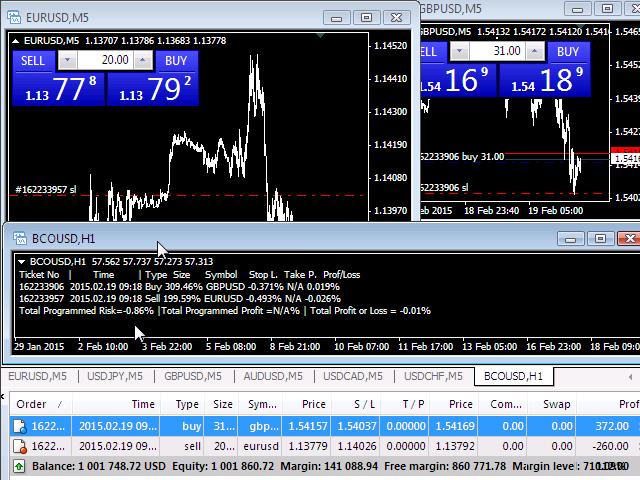The image size is (640, 480).
Task: Click the GBPUSD volume field showing 31.00
Action: 497,51
